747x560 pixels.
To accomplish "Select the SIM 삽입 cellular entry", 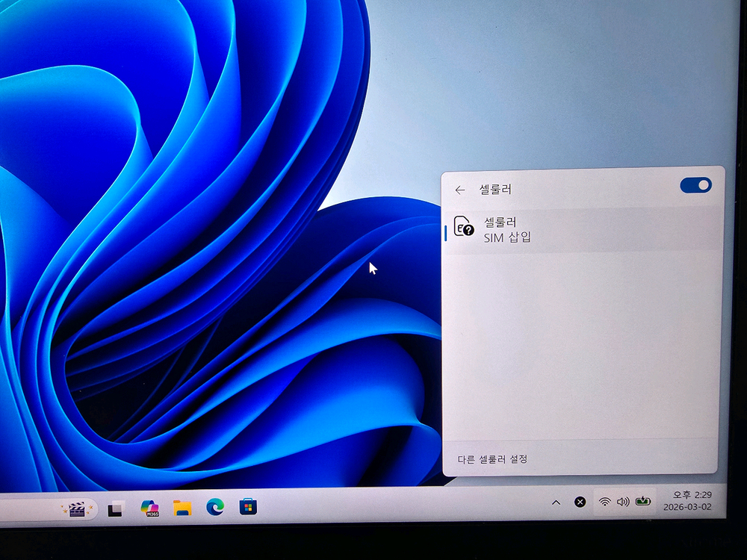I will point(583,230).
